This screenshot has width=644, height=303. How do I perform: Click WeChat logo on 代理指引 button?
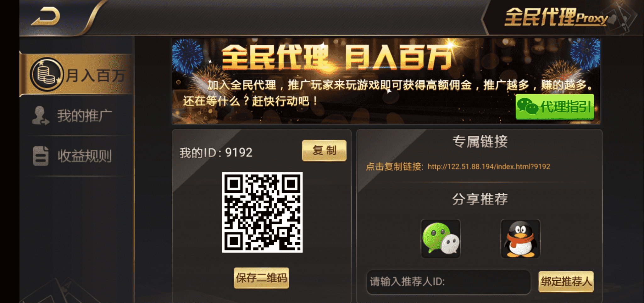pos(528,106)
